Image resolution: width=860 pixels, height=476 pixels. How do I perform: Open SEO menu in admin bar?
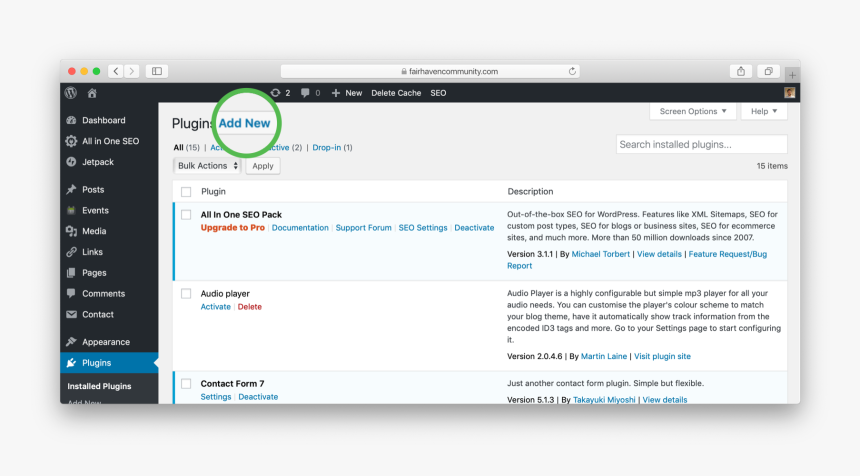pyautogui.click(x=438, y=93)
